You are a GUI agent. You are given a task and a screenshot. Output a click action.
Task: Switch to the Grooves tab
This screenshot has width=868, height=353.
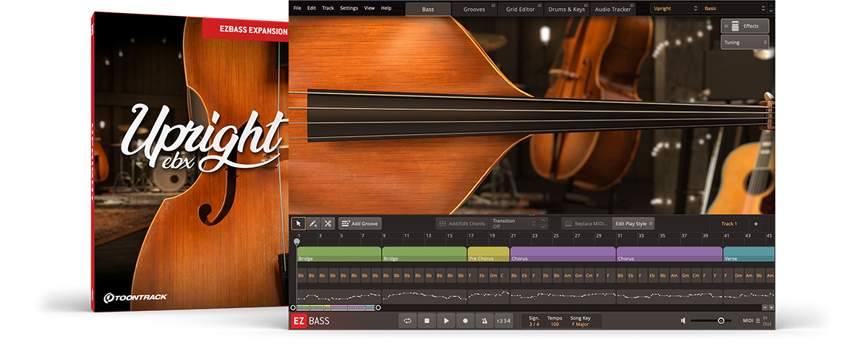475,9
